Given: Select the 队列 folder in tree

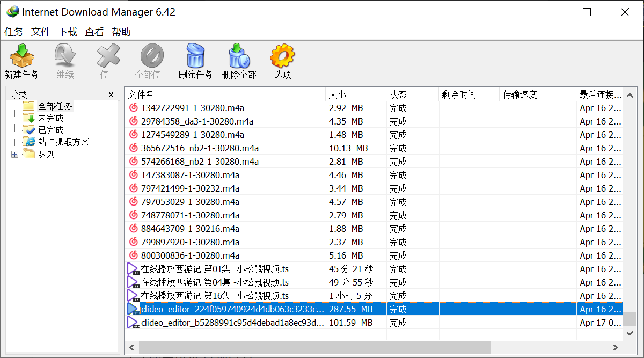Looking at the screenshot, I should (x=46, y=154).
